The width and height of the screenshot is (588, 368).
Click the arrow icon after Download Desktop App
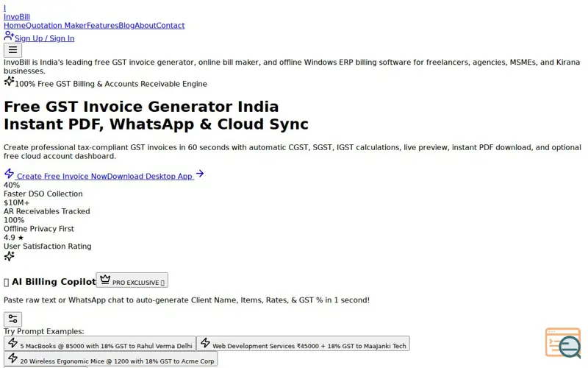click(x=200, y=174)
